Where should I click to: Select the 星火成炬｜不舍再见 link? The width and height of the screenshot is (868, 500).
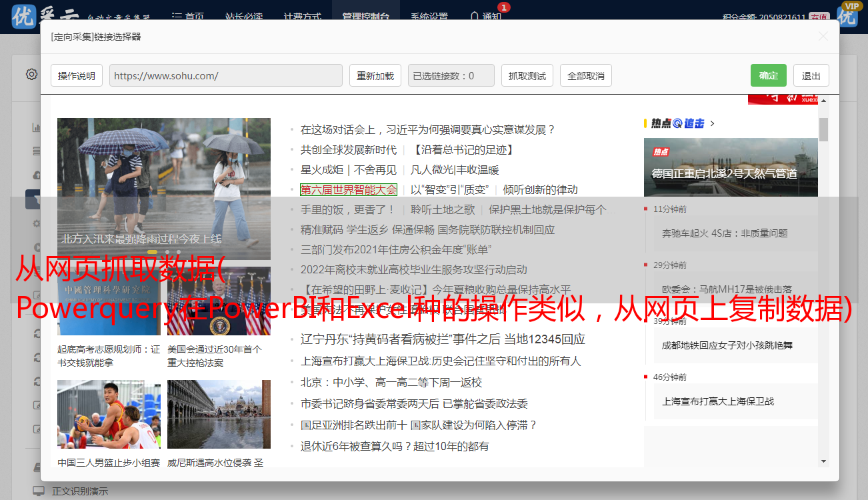tap(349, 169)
